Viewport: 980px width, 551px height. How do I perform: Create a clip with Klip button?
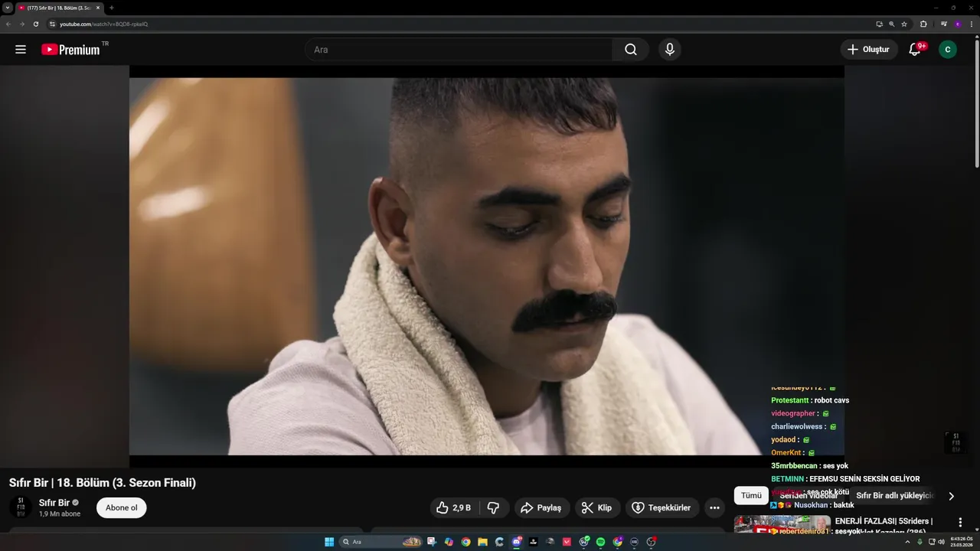click(x=597, y=507)
